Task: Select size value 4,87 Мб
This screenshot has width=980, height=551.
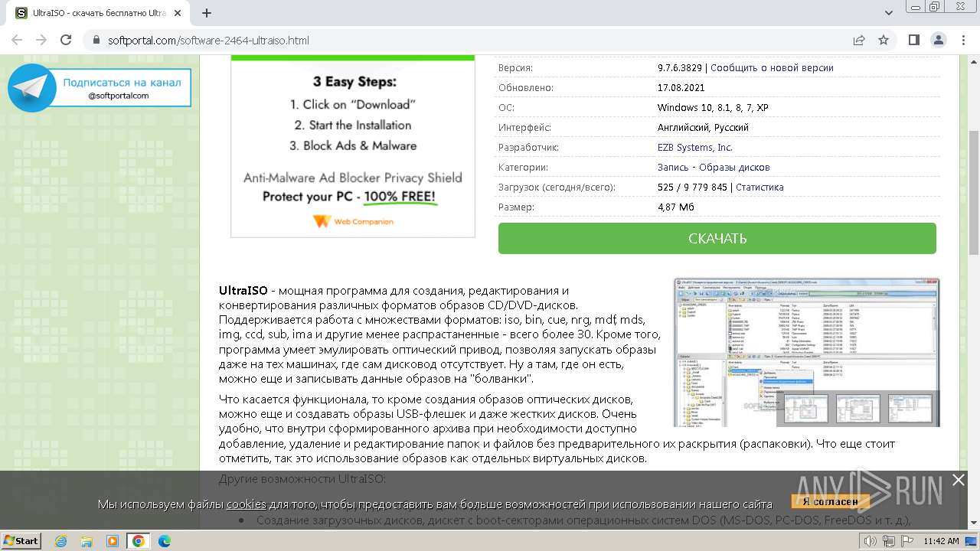Action: pos(675,207)
